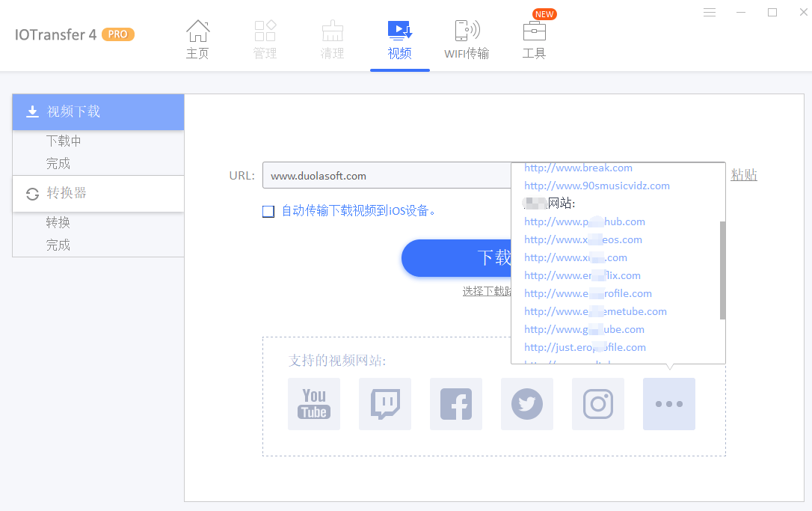Select 视频下载 in the sidebar
Viewport: 812px width, 511px height.
(x=99, y=111)
